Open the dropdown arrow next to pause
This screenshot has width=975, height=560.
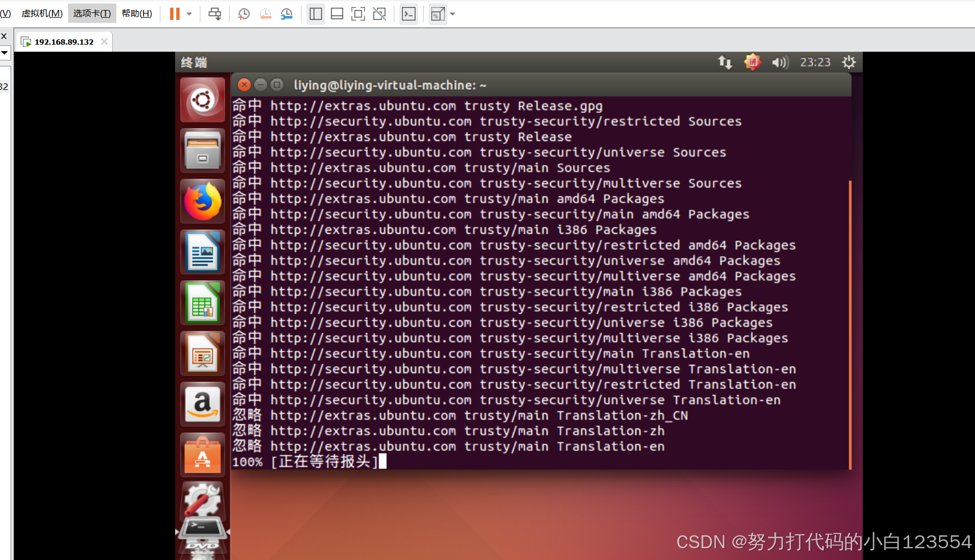coord(189,14)
